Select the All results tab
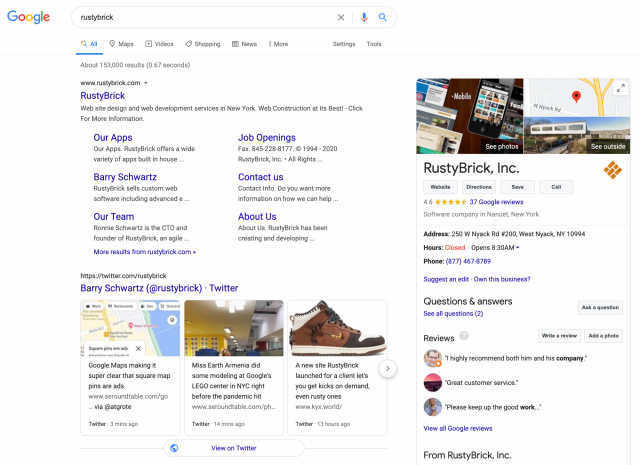This screenshot has height=465, width=640. [x=89, y=44]
